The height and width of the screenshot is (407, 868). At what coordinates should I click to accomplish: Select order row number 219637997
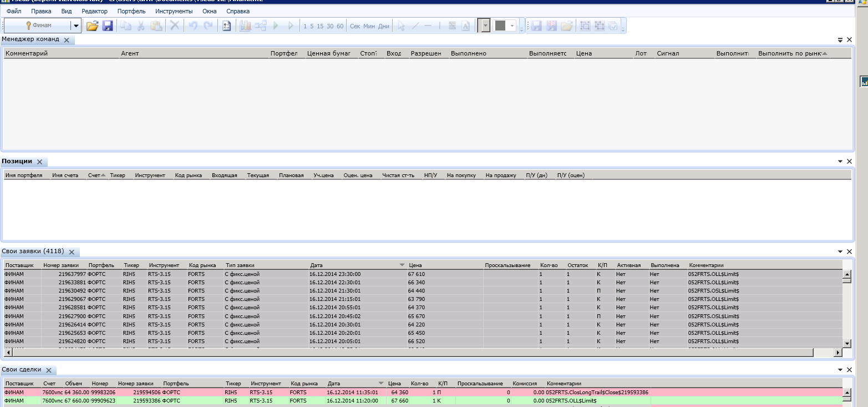pyautogui.click(x=72, y=274)
